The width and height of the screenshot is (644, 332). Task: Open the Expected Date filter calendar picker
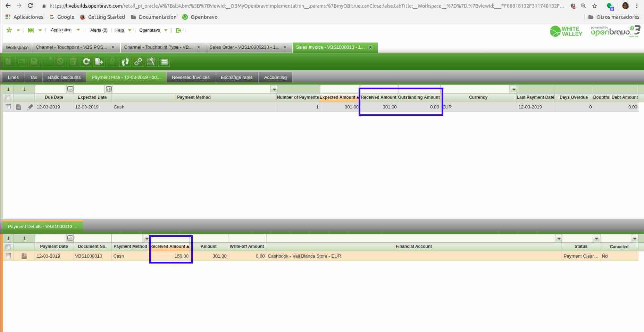(x=109, y=89)
